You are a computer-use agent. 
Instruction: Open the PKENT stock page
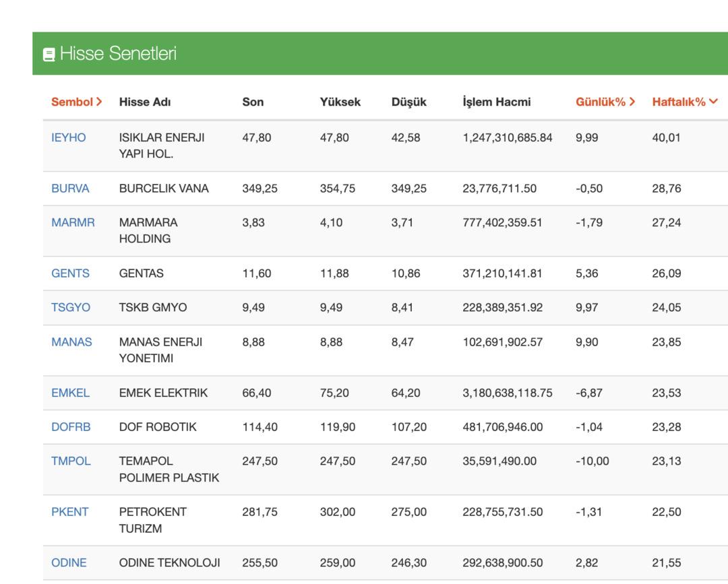point(70,512)
